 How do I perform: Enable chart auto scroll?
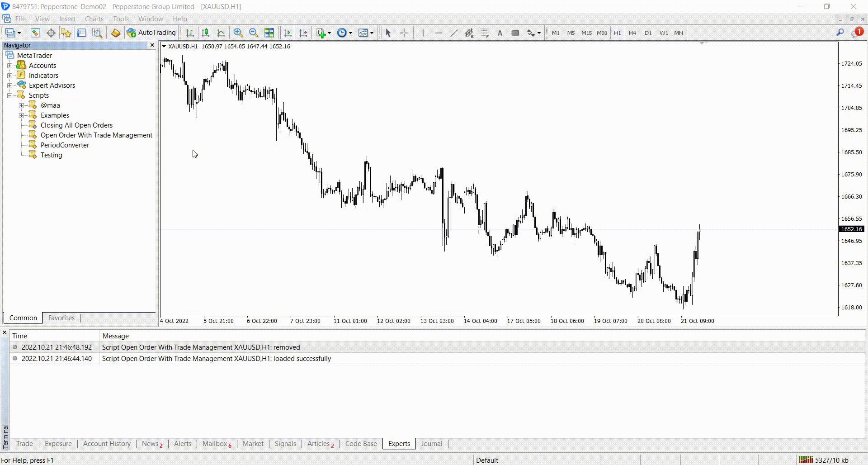288,33
